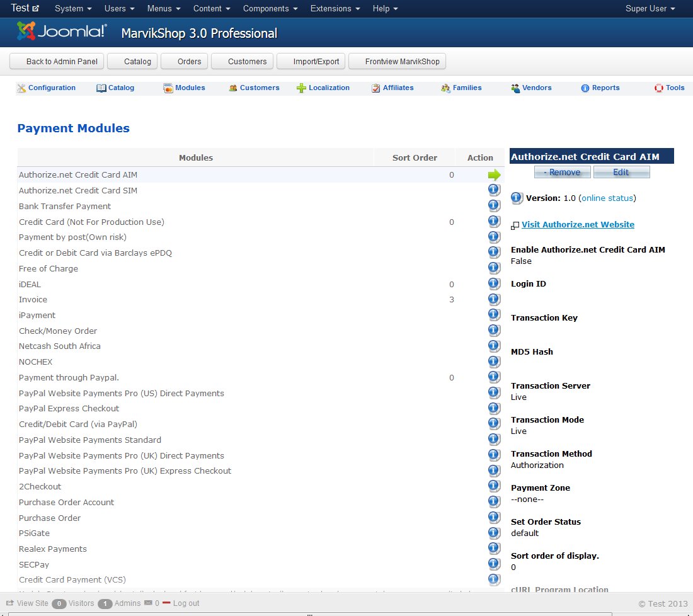Open Frontview MarvikShop button
Viewport: 693px width, 616px height.
[x=397, y=62]
